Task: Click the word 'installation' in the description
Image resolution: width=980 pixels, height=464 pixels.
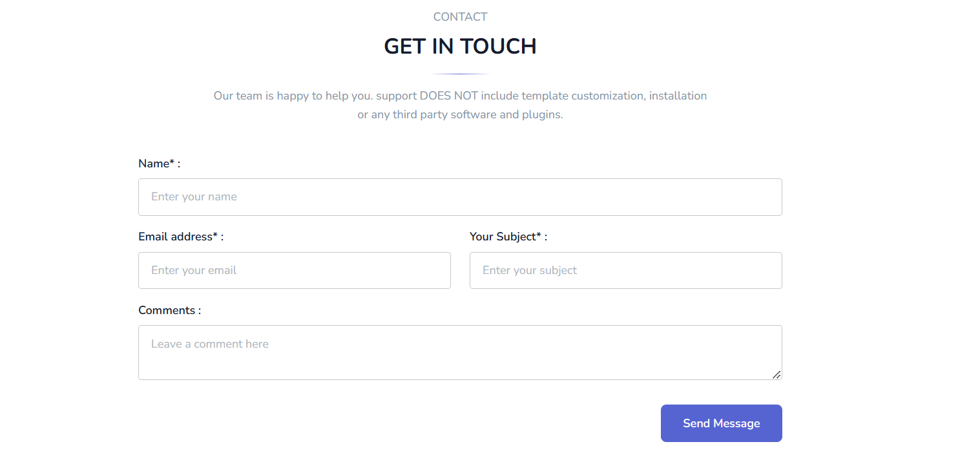Action: point(678,96)
